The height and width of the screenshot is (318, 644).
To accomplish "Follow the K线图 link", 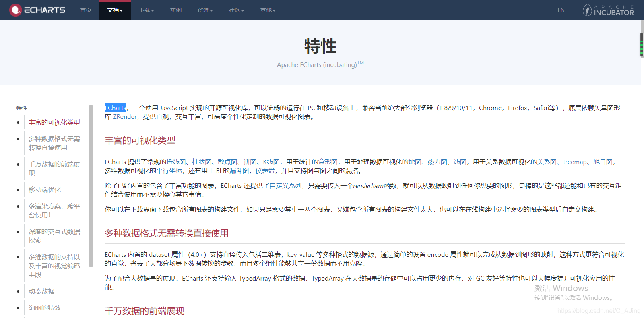I will point(271,162).
